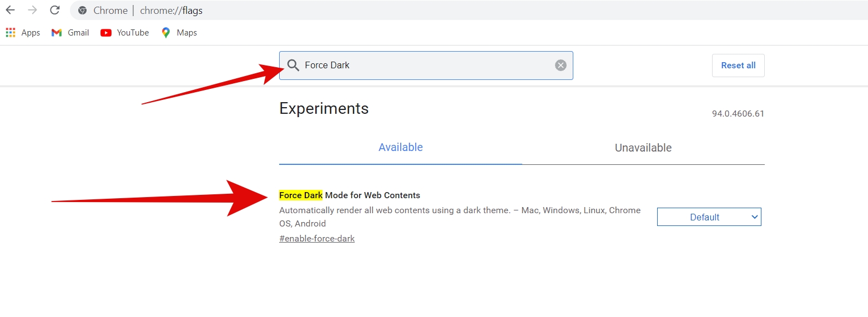
Task: Open the Maps bookmark
Action: (x=179, y=33)
